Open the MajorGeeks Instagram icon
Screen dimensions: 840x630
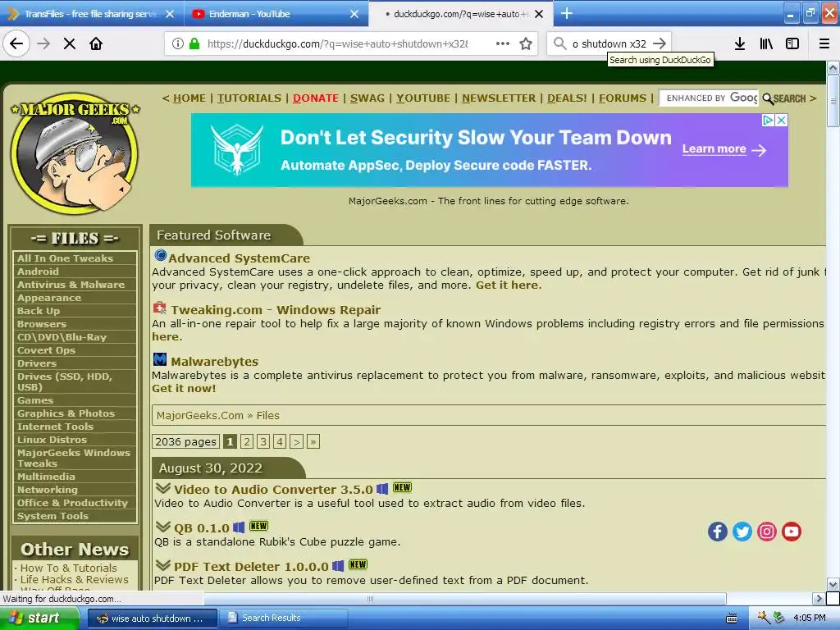(x=767, y=532)
